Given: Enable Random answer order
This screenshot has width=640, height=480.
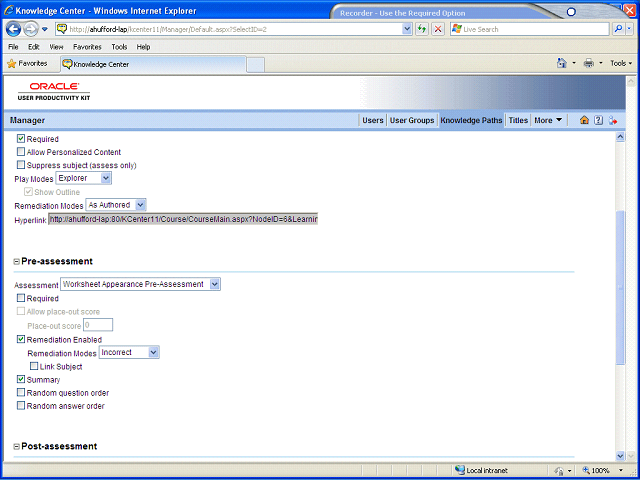Looking at the screenshot, I should pyautogui.click(x=21, y=405).
